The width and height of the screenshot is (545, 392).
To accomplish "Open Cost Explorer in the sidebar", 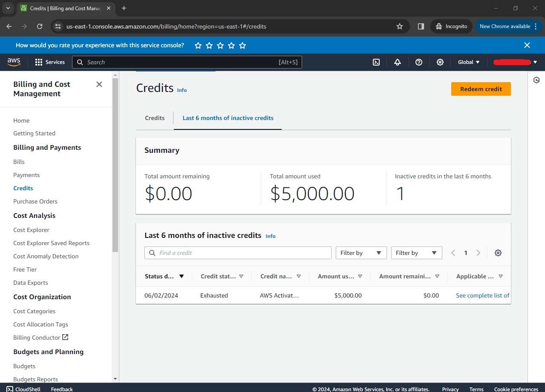I will click(x=31, y=230).
